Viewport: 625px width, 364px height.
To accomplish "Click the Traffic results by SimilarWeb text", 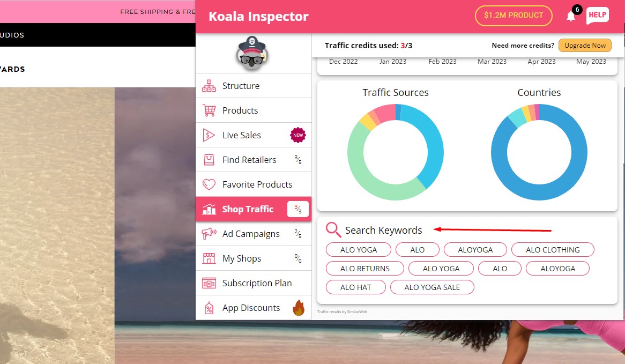I will 342,312.
